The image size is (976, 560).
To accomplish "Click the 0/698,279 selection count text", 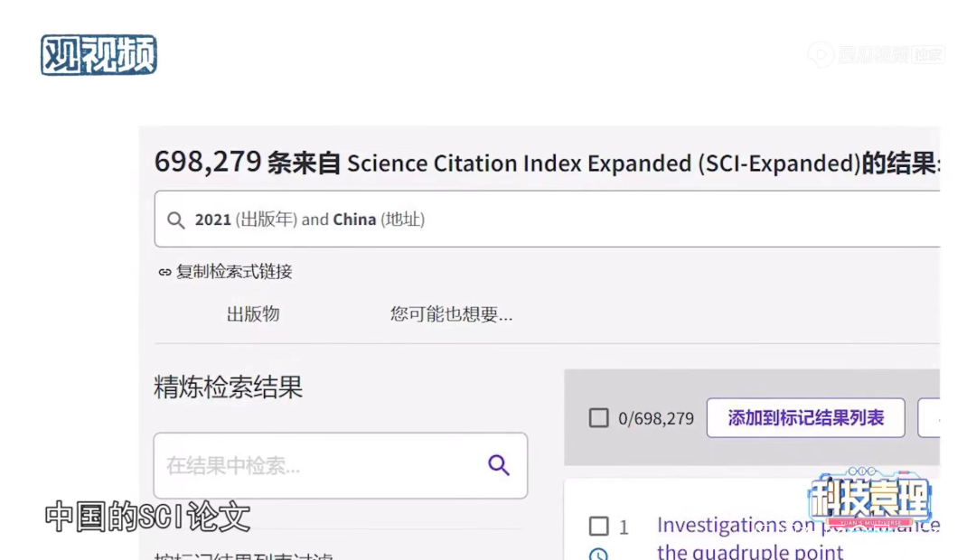I will tap(656, 418).
